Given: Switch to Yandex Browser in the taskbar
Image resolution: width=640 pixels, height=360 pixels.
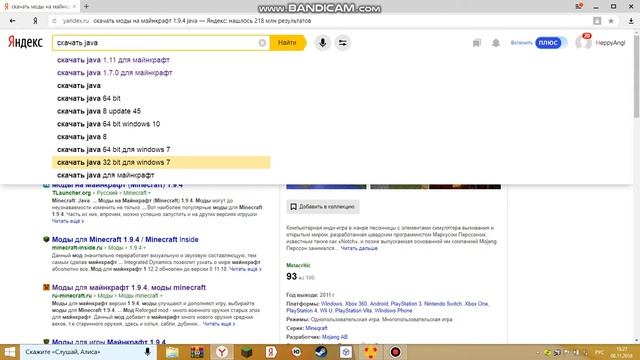Looking at the screenshot, I should (x=222, y=352).
